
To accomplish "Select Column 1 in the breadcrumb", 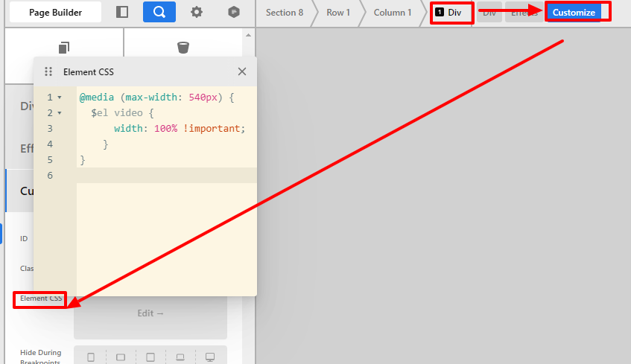I will click(x=392, y=13).
